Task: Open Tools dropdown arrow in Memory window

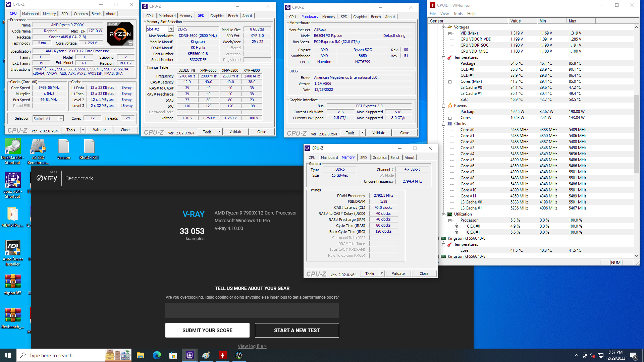Action: pyautogui.click(x=382, y=274)
